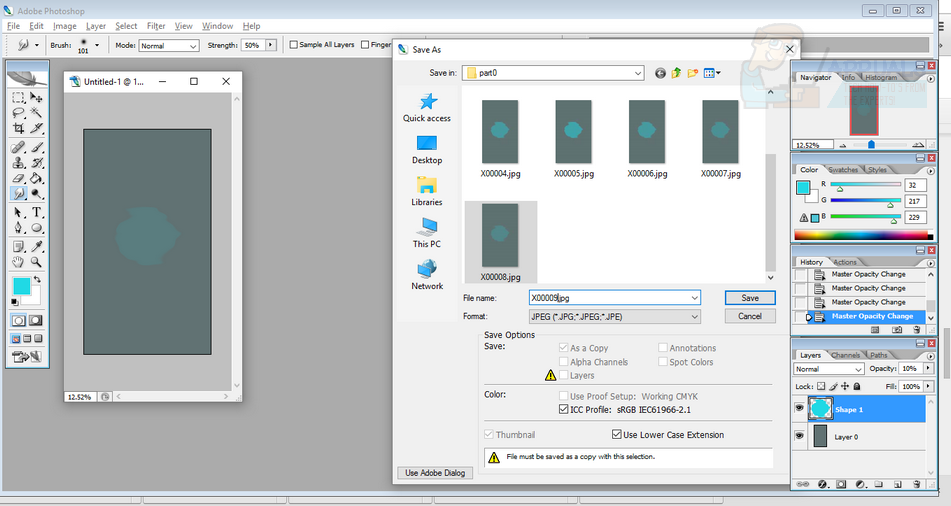Swap foreground and background colors

[37, 279]
